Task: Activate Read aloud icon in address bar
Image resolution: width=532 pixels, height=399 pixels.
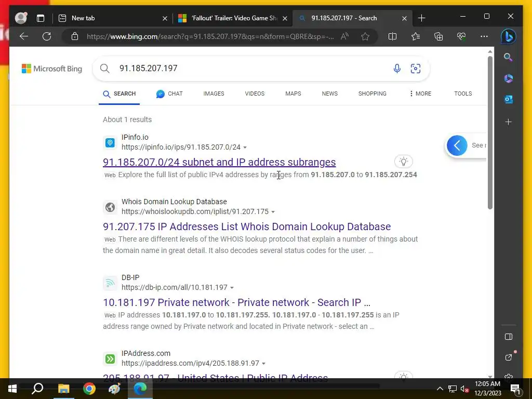Action: [345, 36]
